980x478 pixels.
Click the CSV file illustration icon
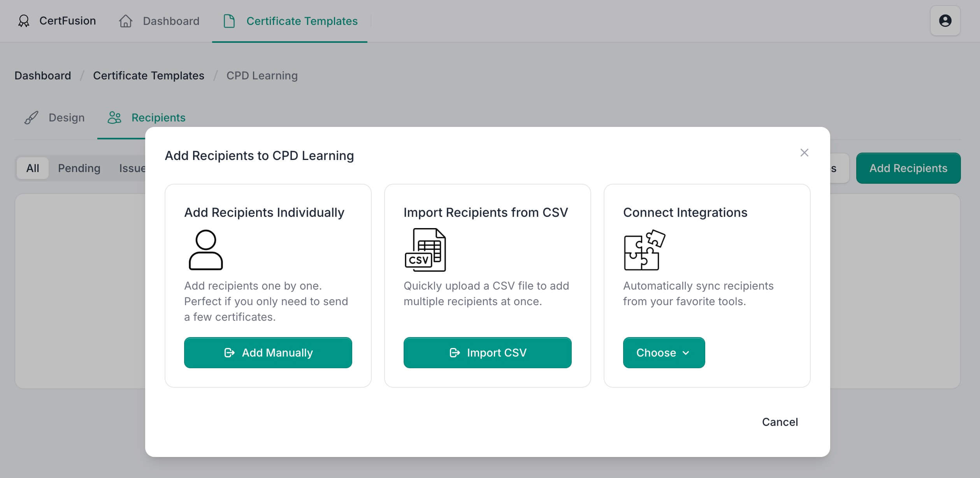coord(425,250)
